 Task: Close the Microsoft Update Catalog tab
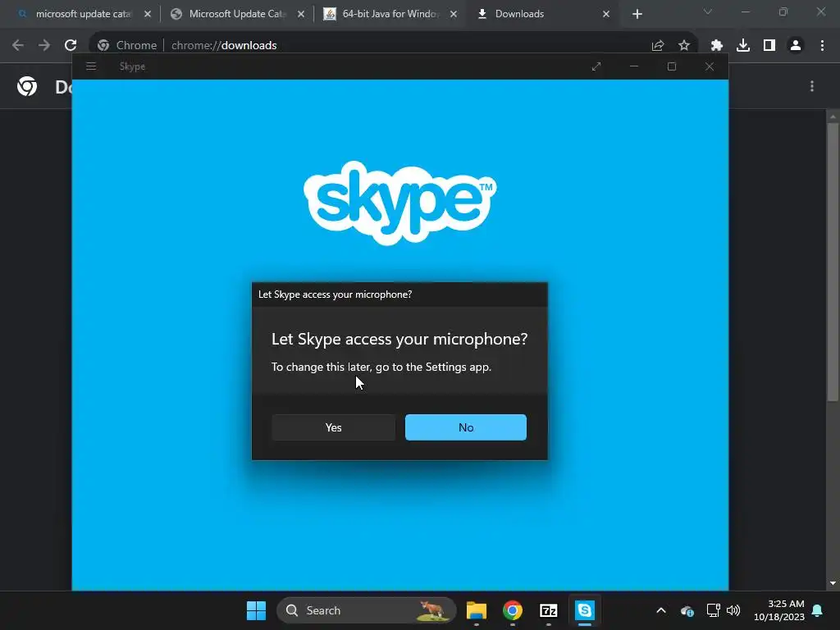click(300, 15)
